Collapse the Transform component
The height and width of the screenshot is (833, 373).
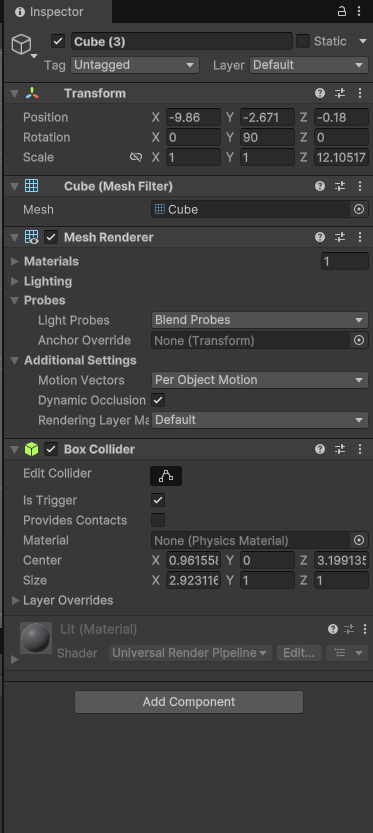tap(14, 94)
